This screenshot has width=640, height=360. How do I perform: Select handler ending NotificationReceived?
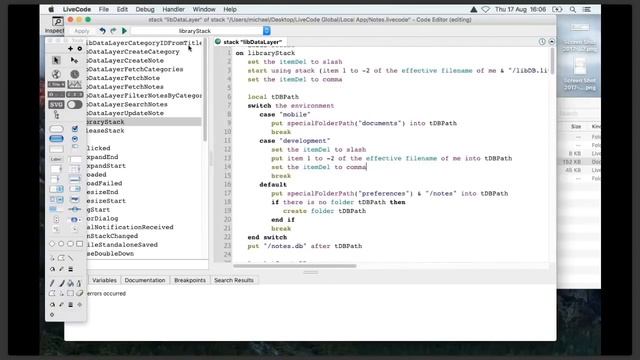[x=130, y=227]
